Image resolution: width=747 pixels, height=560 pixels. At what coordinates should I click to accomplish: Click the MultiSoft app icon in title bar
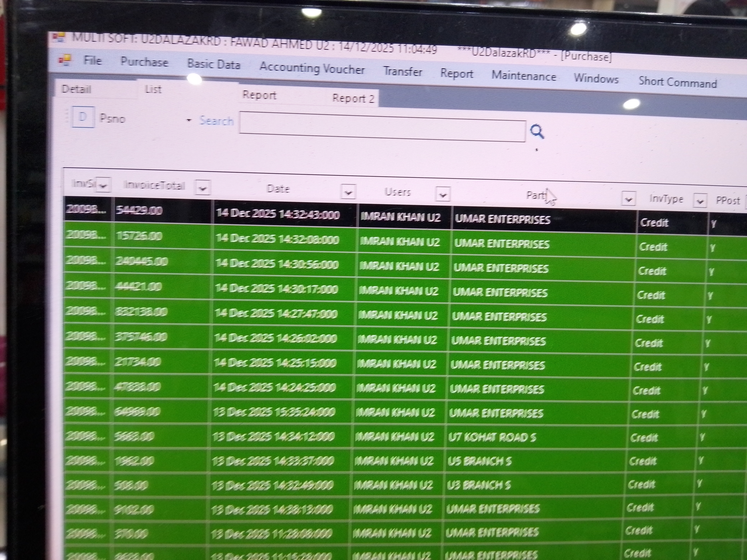tap(59, 37)
